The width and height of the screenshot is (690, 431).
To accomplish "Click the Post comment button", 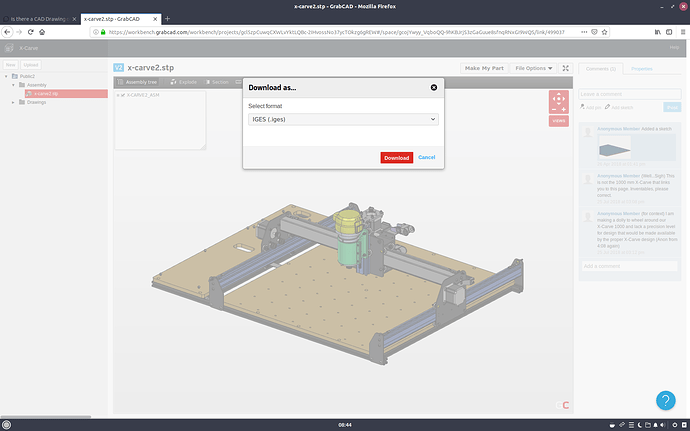I will 672,107.
